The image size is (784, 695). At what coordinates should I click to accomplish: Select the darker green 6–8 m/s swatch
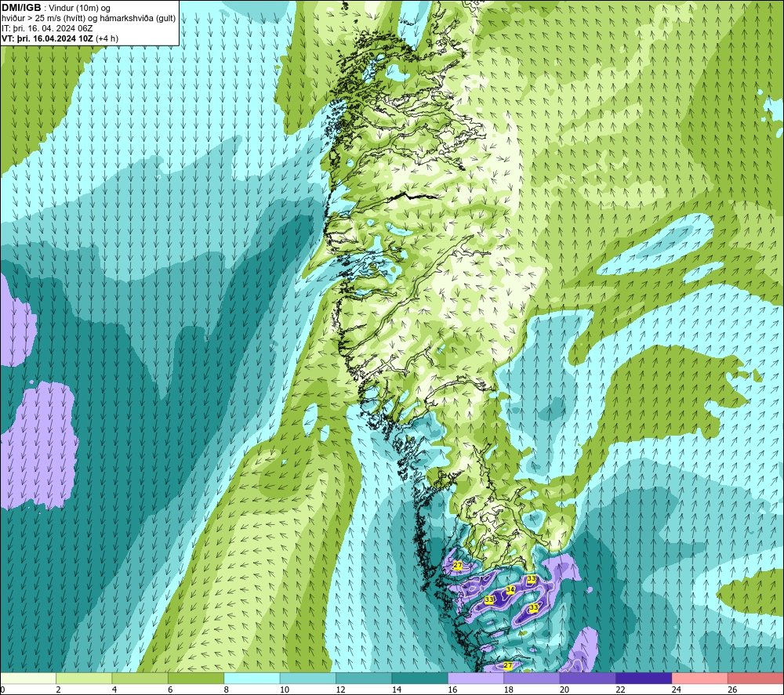tap(196, 678)
